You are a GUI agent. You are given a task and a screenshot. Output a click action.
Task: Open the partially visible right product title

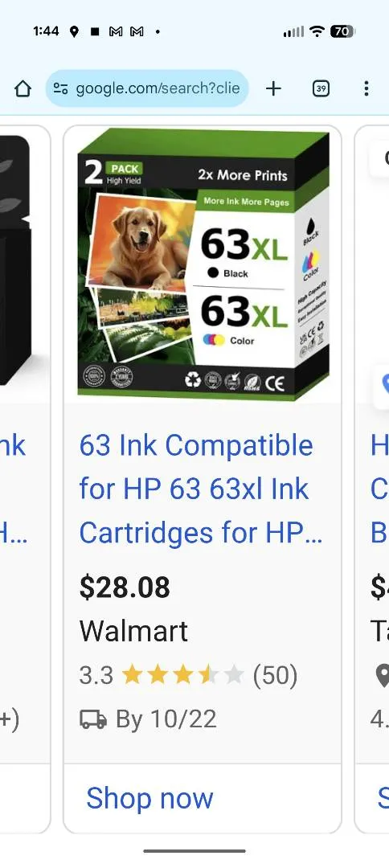(x=379, y=489)
